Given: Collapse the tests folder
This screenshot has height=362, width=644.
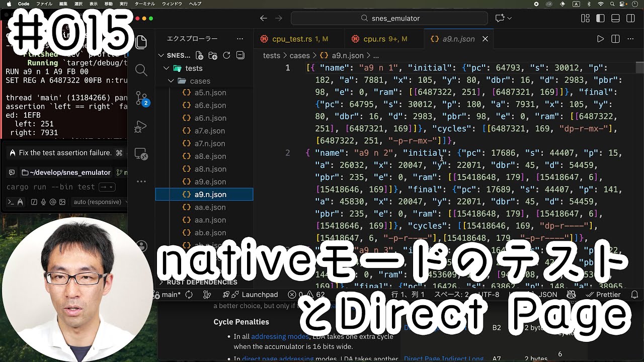Looking at the screenshot, I should pos(166,68).
